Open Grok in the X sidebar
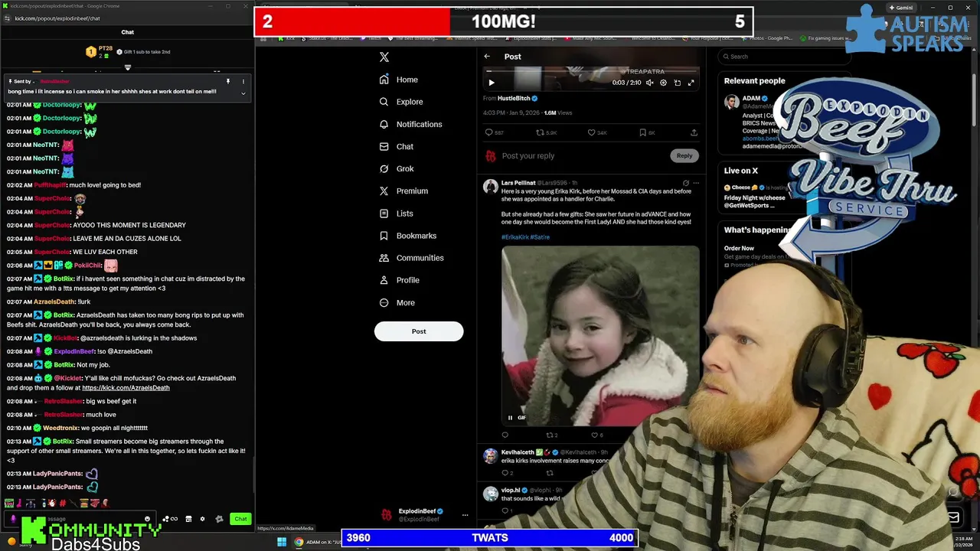Screen dimensions: 980x551 point(397,168)
